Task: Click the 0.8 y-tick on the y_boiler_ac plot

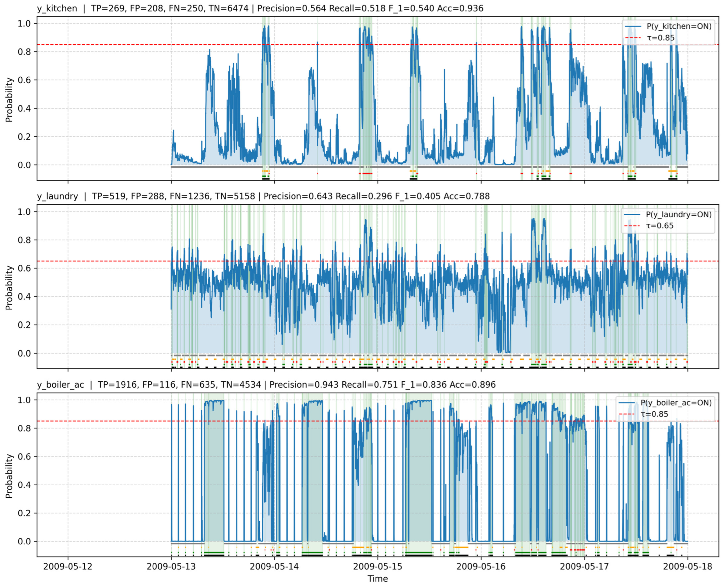Action: tap(24, 428)
